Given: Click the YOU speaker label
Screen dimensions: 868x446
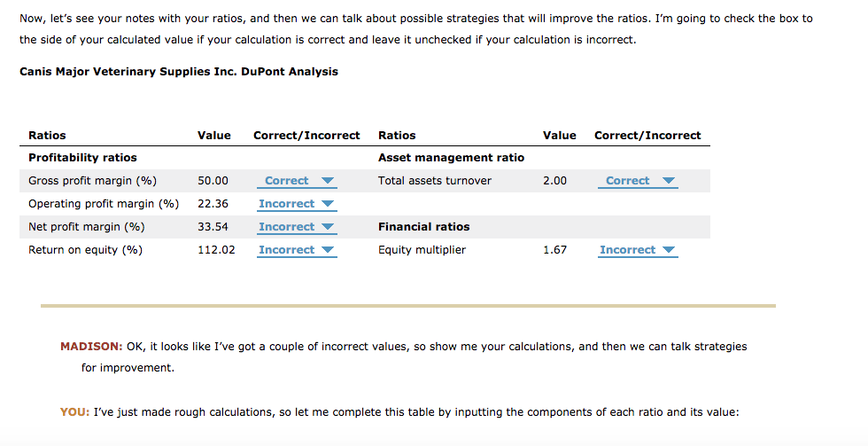Looking at the screenshot, I should click(74, 412).
